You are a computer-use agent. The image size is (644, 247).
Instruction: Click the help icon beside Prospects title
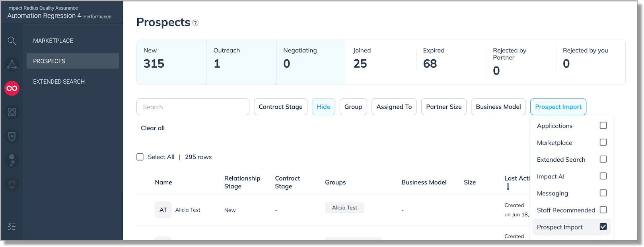(195, 23)
